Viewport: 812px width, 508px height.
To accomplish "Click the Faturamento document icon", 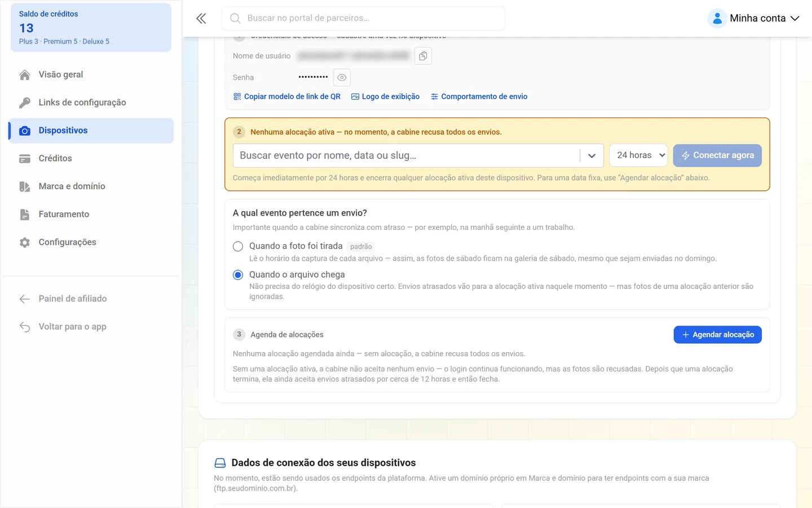I will click(x=25, y=214).
